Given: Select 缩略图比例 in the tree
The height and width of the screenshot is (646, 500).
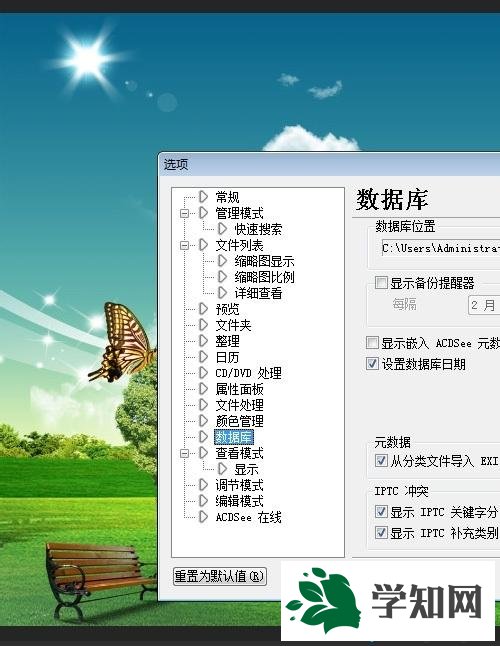Looking at the screenshot, I should pos(264,277).
